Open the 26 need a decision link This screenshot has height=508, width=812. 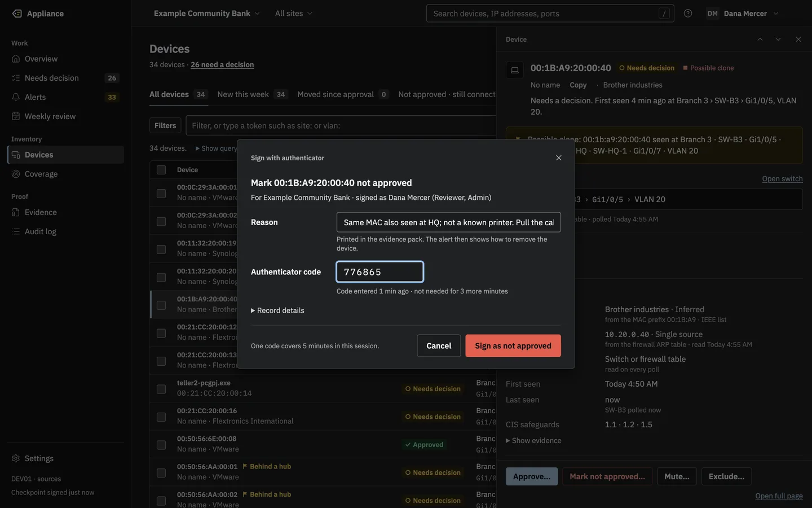pos(222,65)
